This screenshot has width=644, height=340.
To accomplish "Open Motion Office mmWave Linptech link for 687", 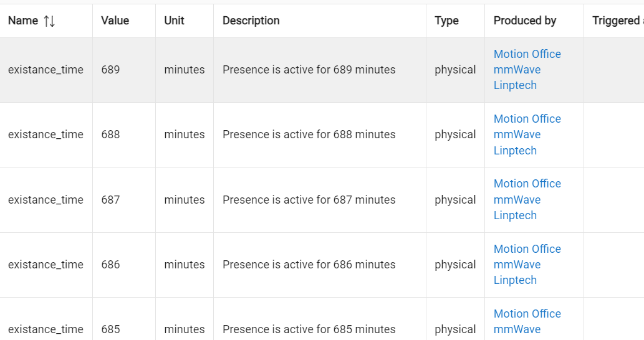I will click(527, 199).
